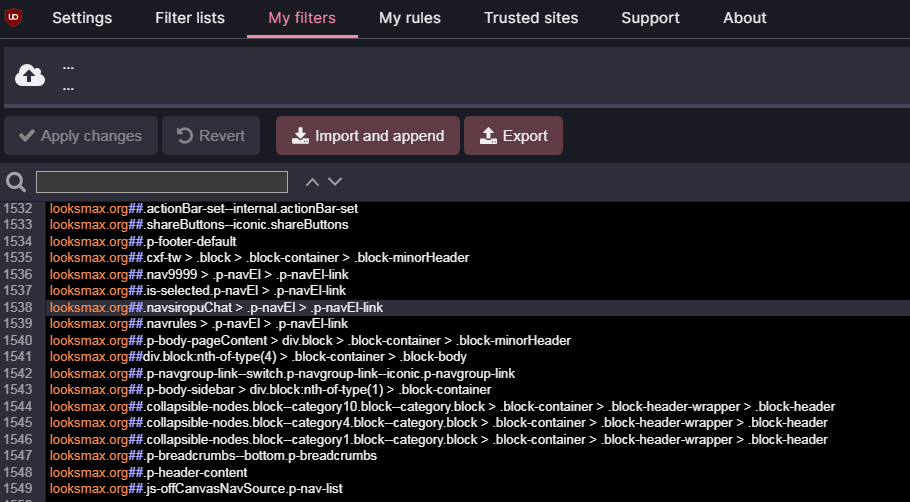Focus the filter search input field
This screenshot has height=502, width=910.
point(162,182)
